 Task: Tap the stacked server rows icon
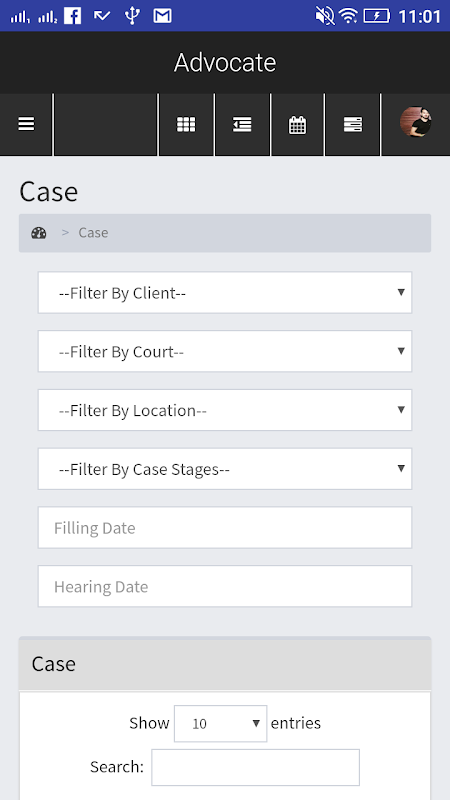(353, 124)
